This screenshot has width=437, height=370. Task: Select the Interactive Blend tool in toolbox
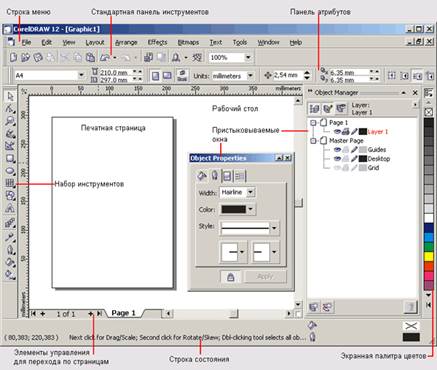click(10, 223)
